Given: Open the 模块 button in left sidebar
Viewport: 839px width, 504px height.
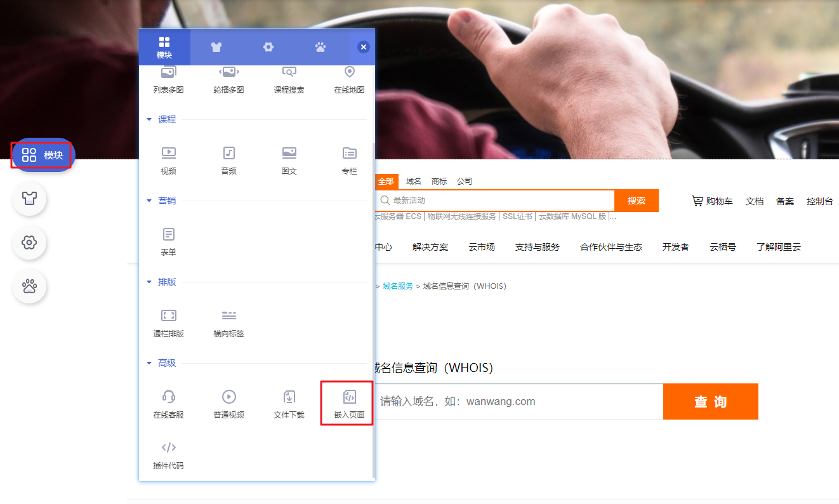Looking at the screenshot, I should pyautogui.click(x=43, y=155).
